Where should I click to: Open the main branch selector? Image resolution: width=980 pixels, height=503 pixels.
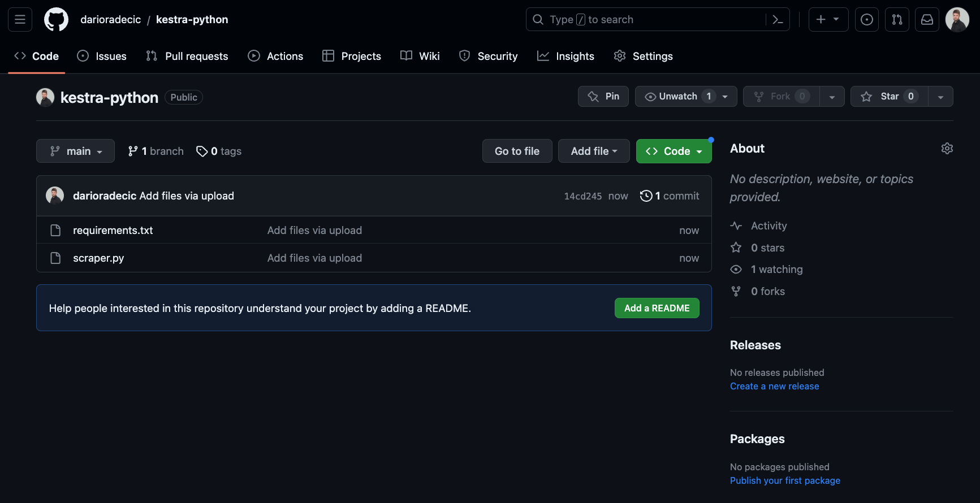[x=75, y=151]
